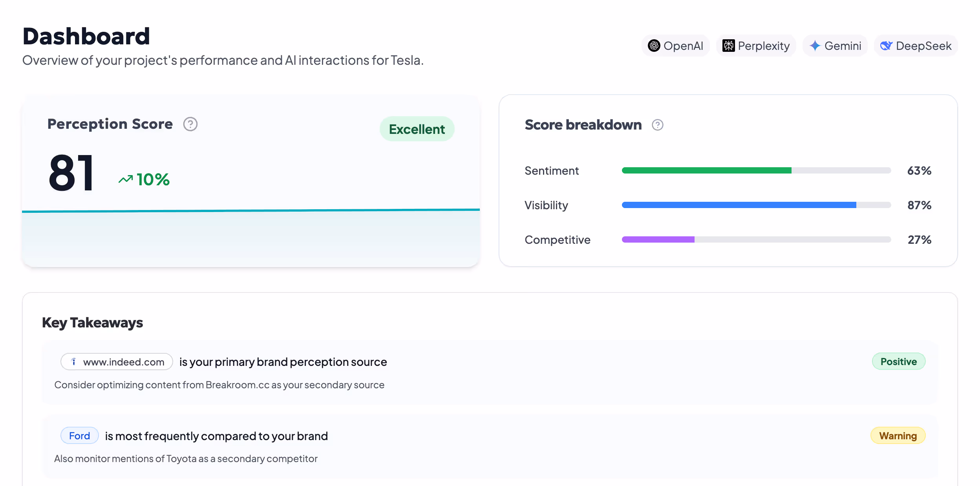Click 'is most frequently compared to your brand'
Screen dimensions: 980x486
tap(216, 436)
